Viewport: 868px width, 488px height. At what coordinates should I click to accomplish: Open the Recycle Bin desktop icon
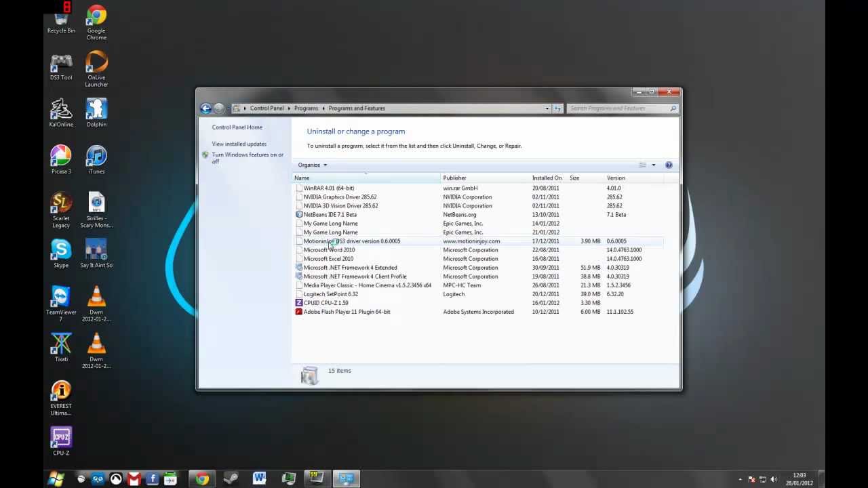[x=61, y=19]
